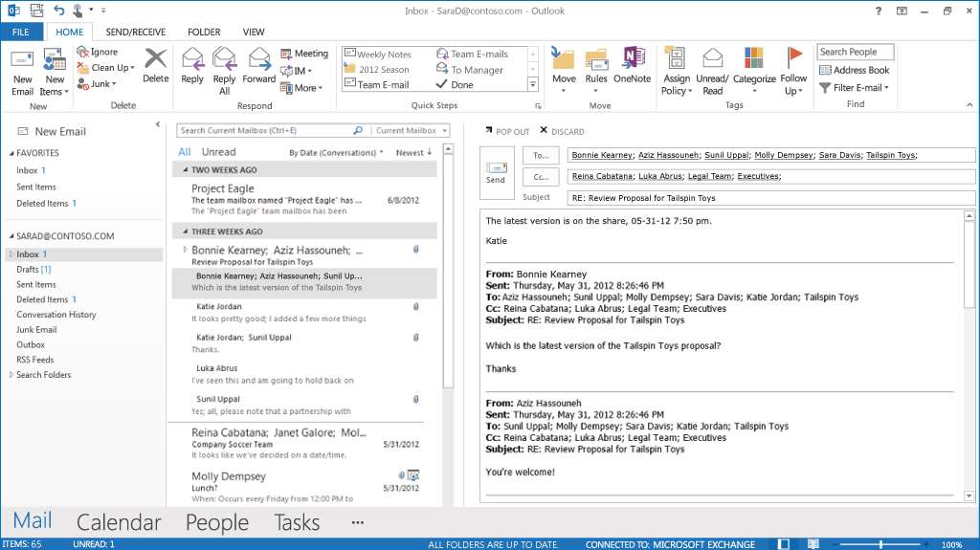Apply the Weekly Notes quick step
Viewport: 980px width, 550px height.
point(377,55)
